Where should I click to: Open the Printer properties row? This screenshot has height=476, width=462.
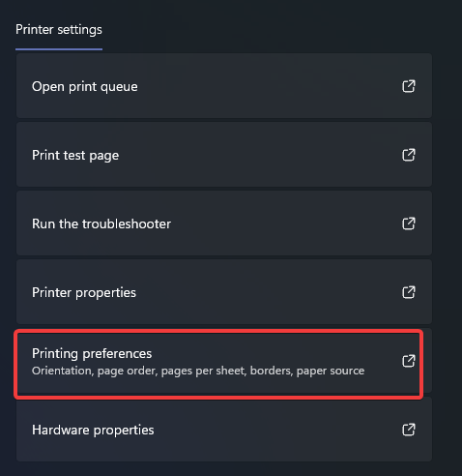[224, 292]
